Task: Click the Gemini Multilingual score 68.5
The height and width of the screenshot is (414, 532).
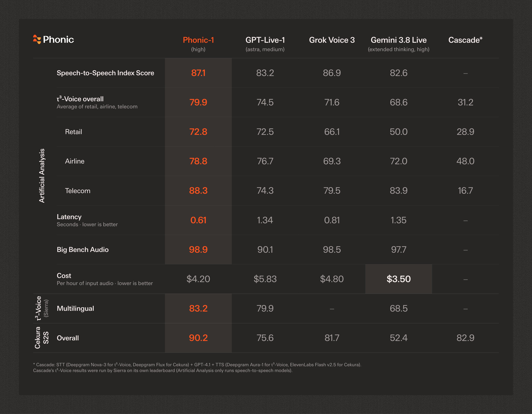Action: click(399, 308)
